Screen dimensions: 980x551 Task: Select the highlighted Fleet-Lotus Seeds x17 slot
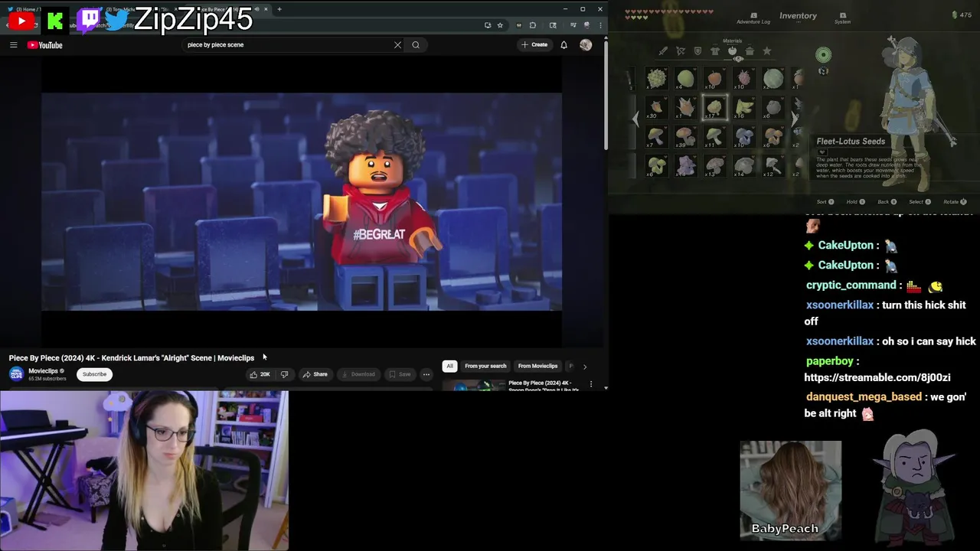(x=714, y=108)
